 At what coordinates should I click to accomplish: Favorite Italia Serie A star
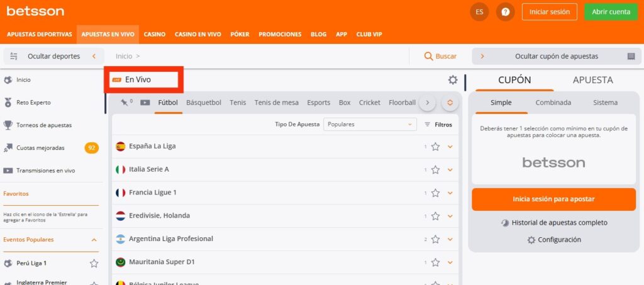(x=435, y=170)
